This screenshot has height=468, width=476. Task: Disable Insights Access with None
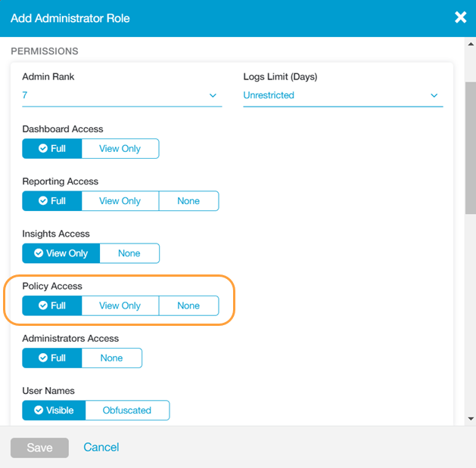[x=129, y=253]
